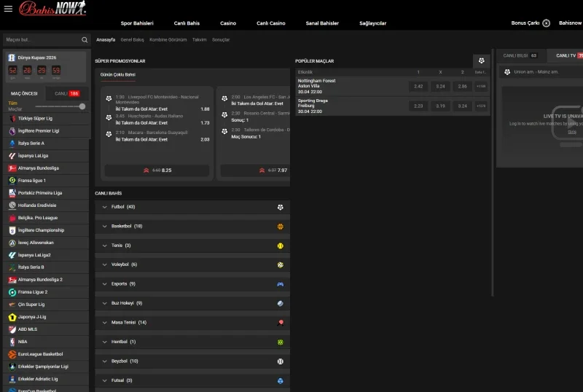Click the baseball icon in Beyzbol row
The width and height of the screenshot is (583, 392).
point(281,361)
